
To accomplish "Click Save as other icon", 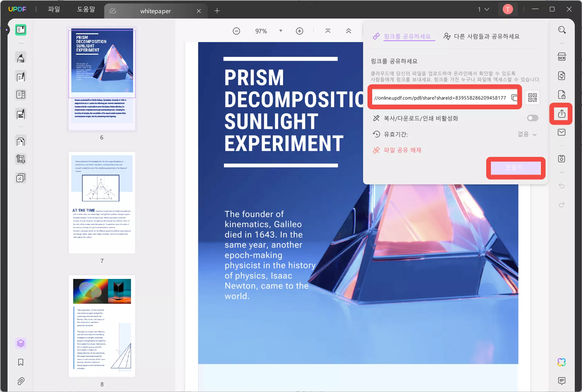I will pyautogui.click(x=562, y=159).
